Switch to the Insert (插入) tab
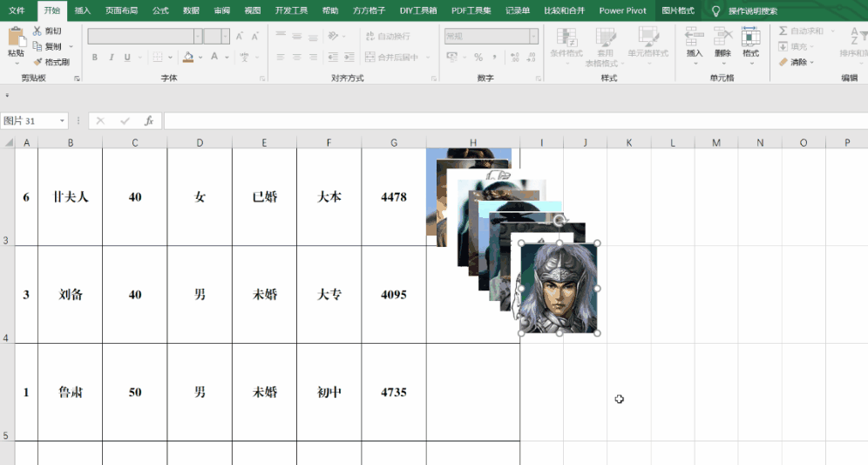 [83, 10]
